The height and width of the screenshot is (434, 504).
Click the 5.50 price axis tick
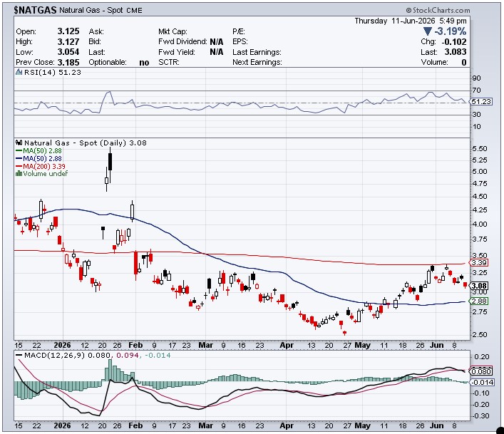pos(480,148)
